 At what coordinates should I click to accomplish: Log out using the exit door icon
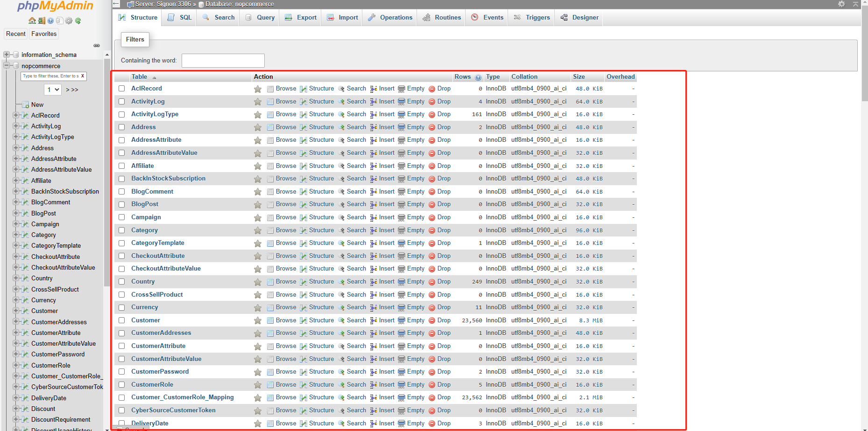pos(42,21)
